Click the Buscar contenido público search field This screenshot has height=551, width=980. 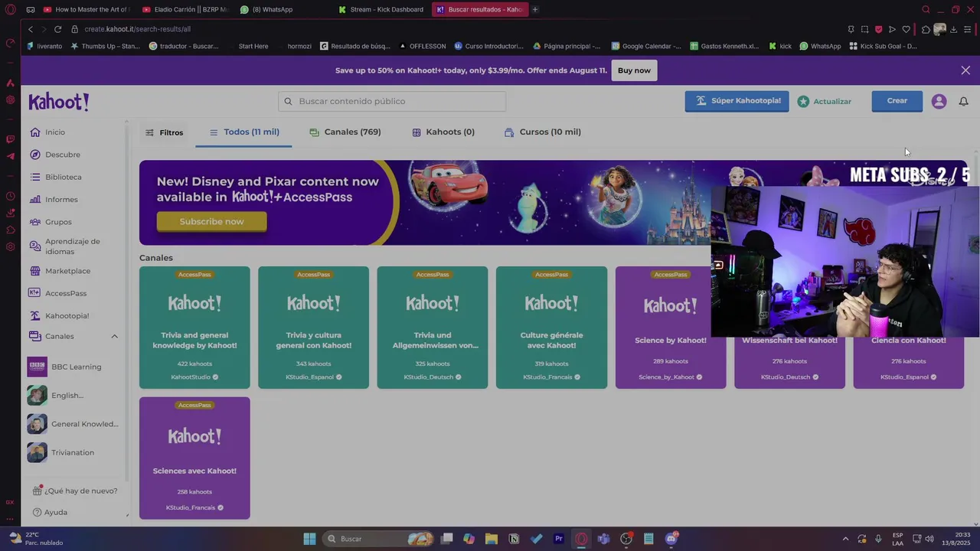(x=392, y=101)
